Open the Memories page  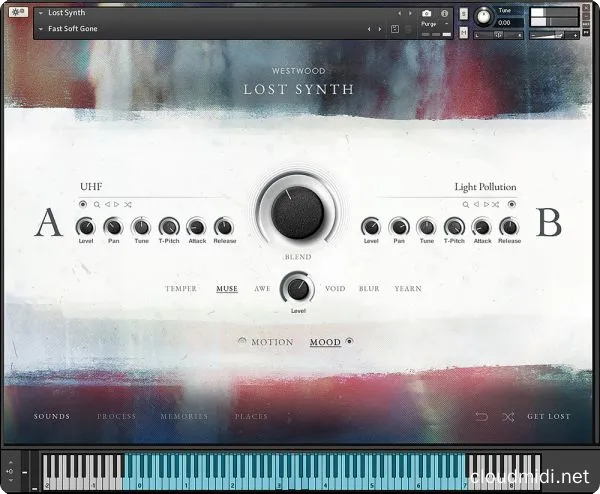tap(184, 416)
